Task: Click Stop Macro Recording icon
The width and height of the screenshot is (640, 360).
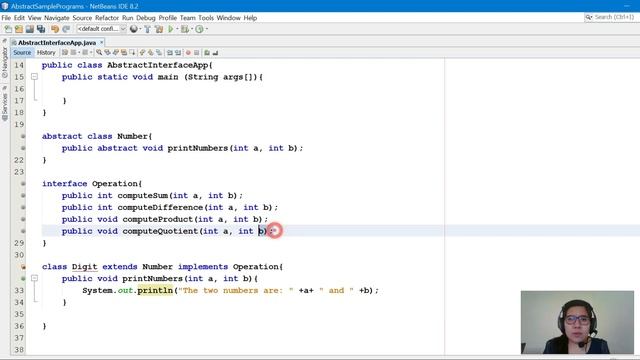Action: point(196,53)
